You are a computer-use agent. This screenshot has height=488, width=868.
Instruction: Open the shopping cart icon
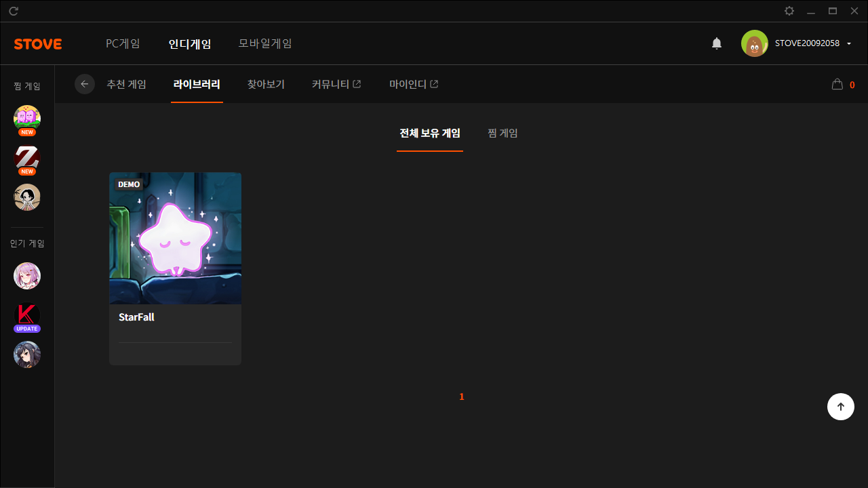click(x=837, y=85)
